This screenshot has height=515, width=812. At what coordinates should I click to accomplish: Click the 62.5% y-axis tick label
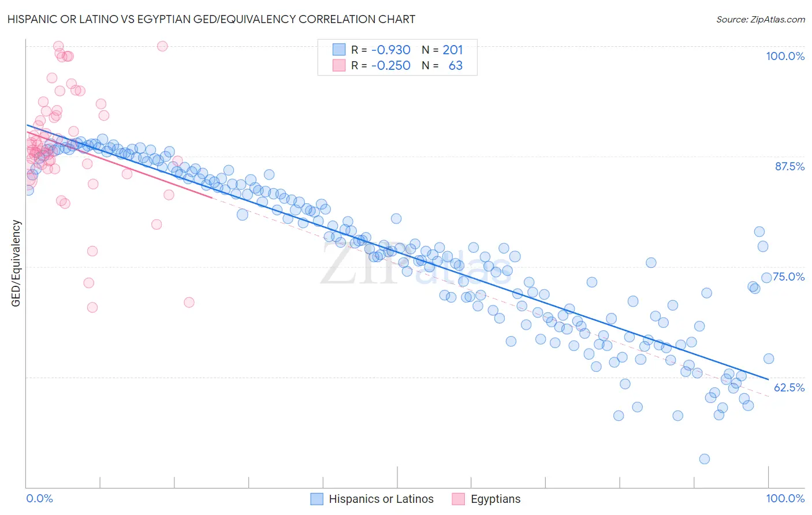tap(789, 387)
